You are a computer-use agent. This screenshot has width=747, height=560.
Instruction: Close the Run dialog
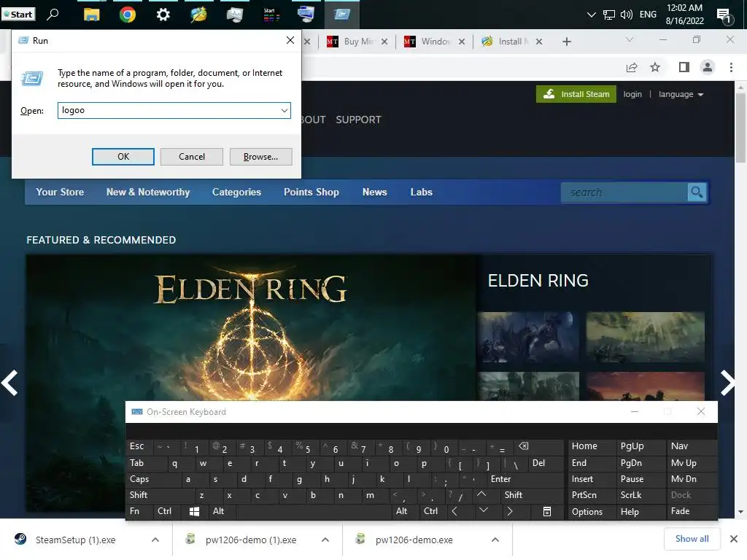[x=290, y=41]
